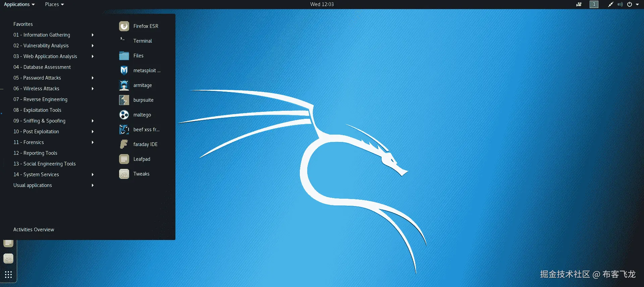This screenshot has height=287, width=644.
Task: Open the Places menu
Action: click(x=54, y=4)
